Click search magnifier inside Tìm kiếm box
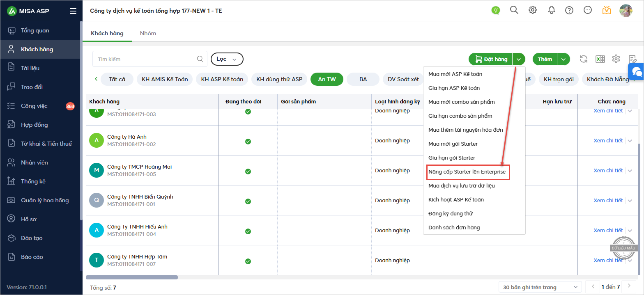Screen dimensions: 644x295 pos(200,59)
